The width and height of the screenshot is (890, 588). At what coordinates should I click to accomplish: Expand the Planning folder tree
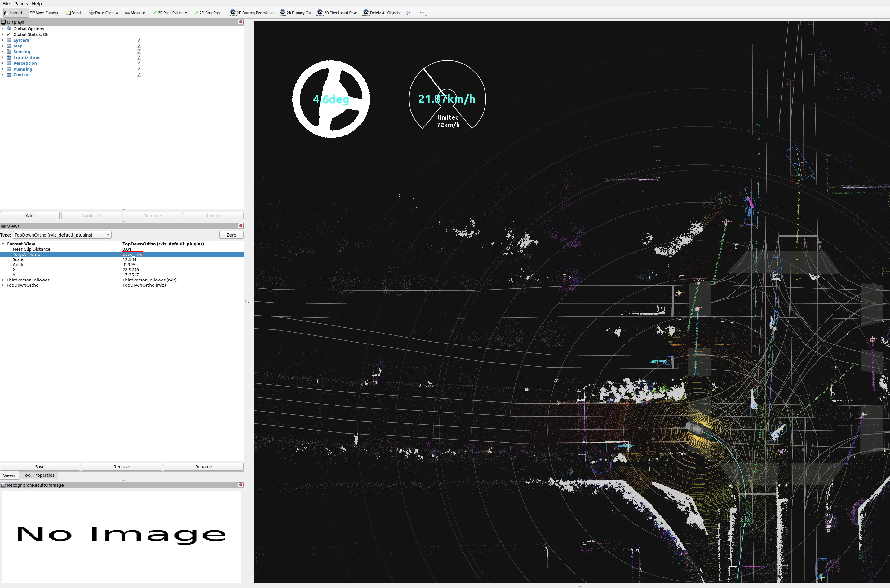tap(2, 69)
